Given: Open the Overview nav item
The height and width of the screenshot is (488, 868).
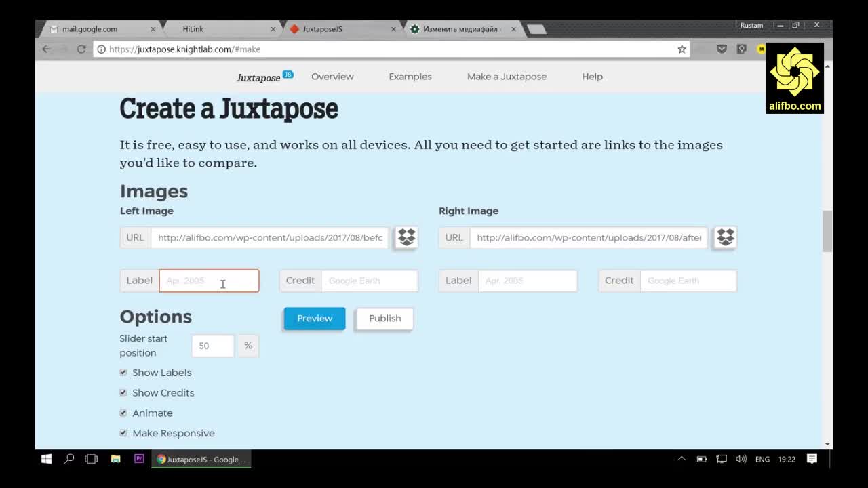Looking at the screenshot, I should click(x=332, y=77).
